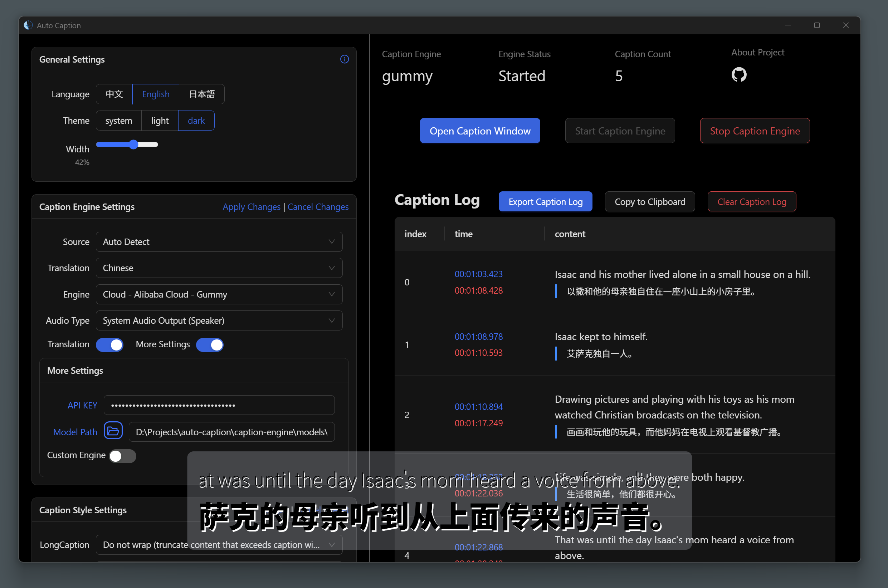Minimize the Auto Caption window
This screenshot has width=888, height=588.
point(788,25)
